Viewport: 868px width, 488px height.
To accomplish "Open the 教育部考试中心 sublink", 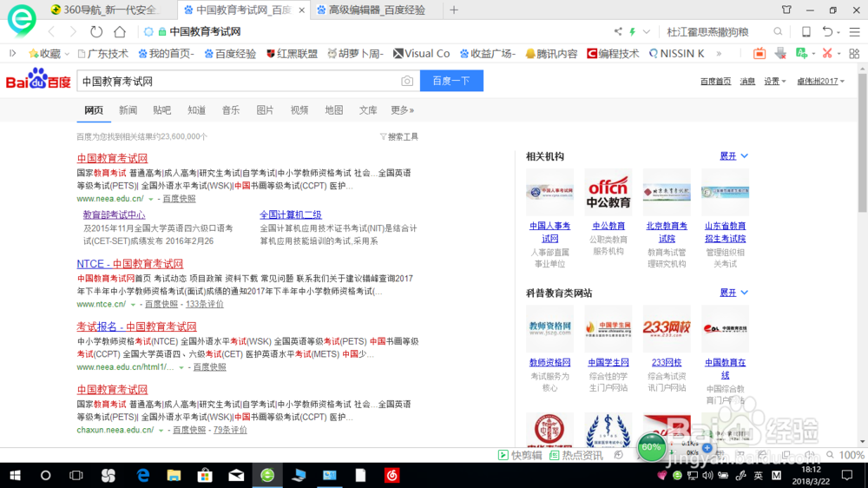I will coord(114,215).
